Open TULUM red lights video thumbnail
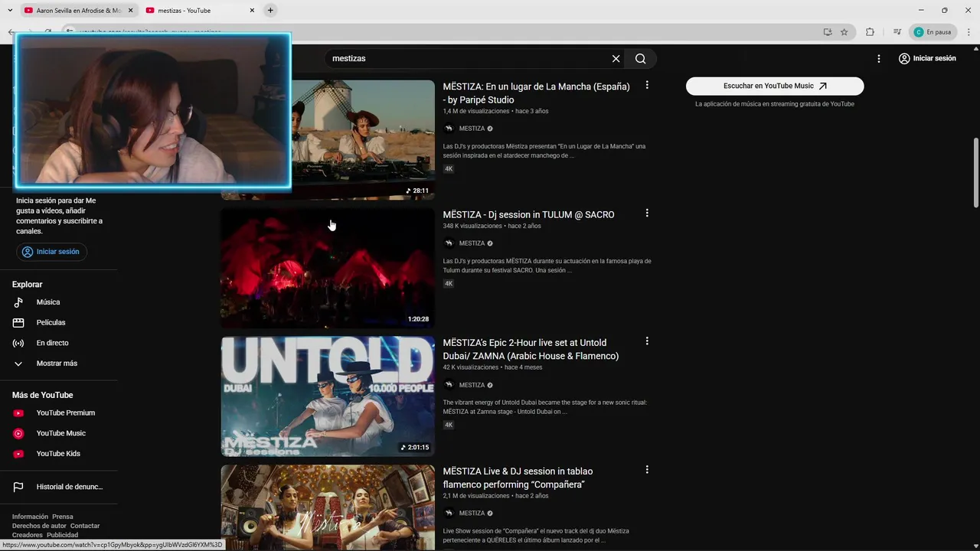This screenshot has width=980, height=551. [328, 268]
